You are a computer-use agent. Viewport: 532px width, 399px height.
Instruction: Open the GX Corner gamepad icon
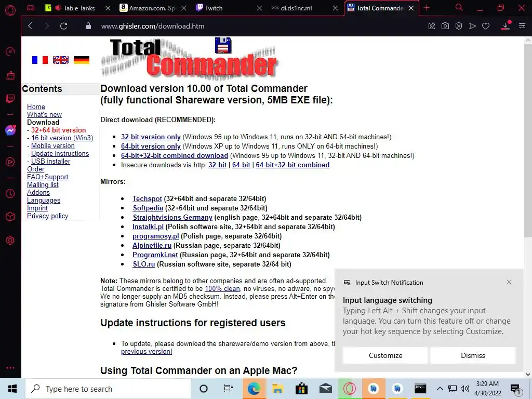31,8
